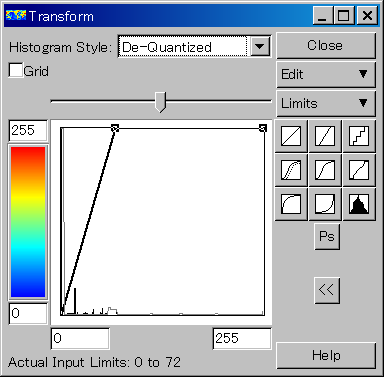Click the lower output limit field 0

click(x=28, y=313)
